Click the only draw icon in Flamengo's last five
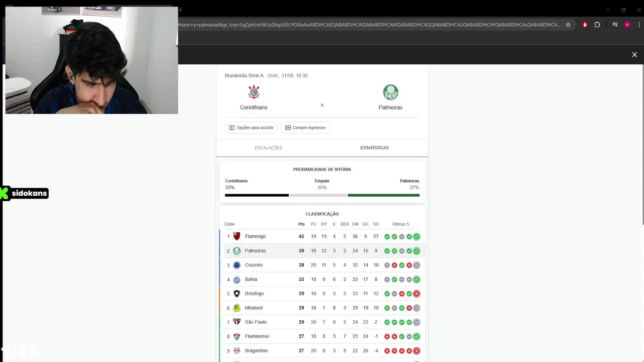The width and height of the screenshot is (644, 362). pos(401,236)
